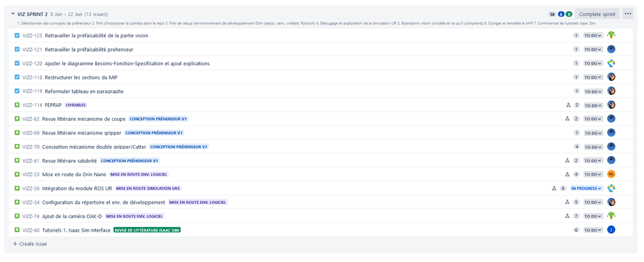
Task: Open the TO DO status dropdown for VIZZ-119
Action: click(593, 91)
